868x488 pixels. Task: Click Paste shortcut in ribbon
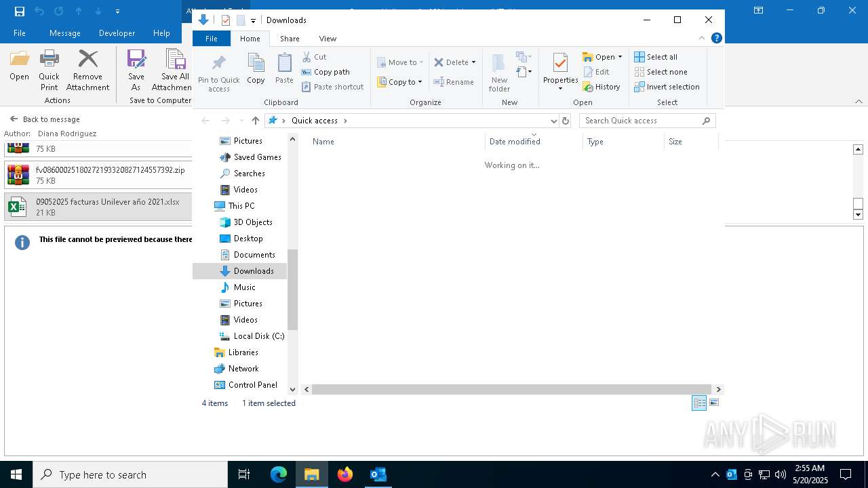pyautogui.click(x=332, y=87)
